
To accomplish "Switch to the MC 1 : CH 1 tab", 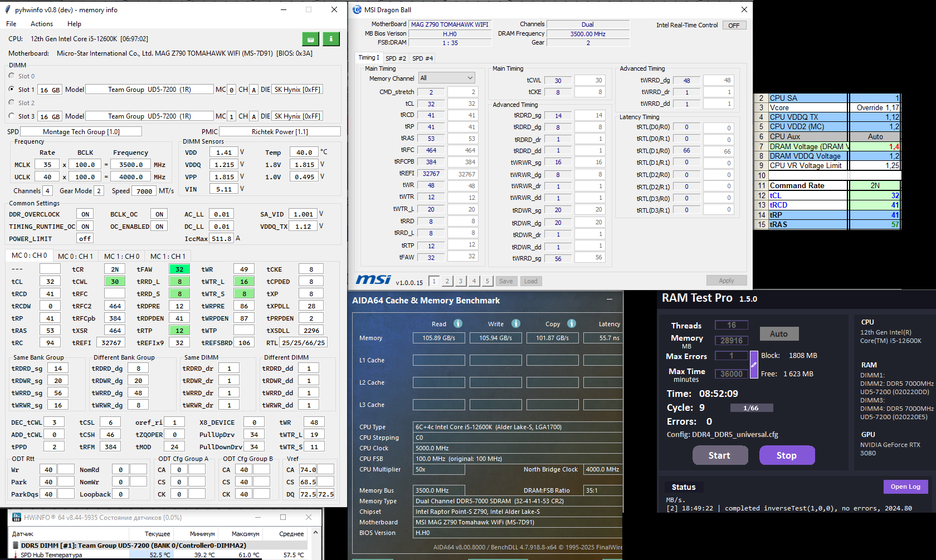I will [168, 256].
